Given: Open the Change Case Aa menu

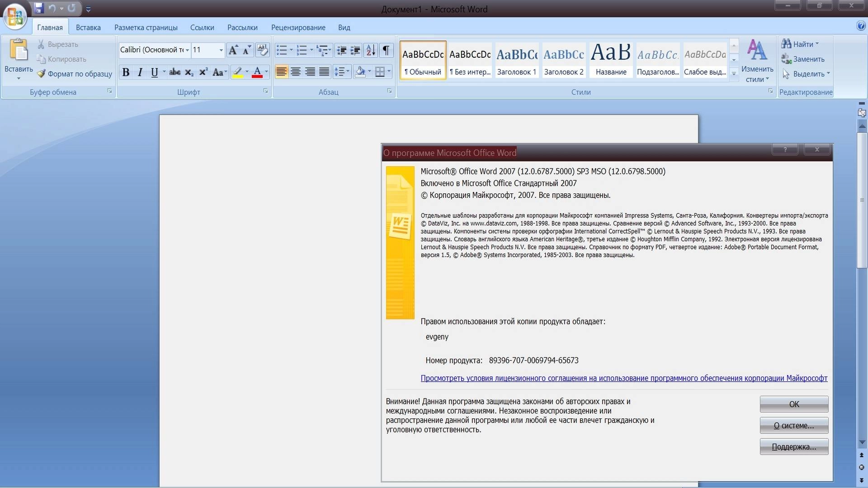Looking at the screenshot, I should 219,72.
